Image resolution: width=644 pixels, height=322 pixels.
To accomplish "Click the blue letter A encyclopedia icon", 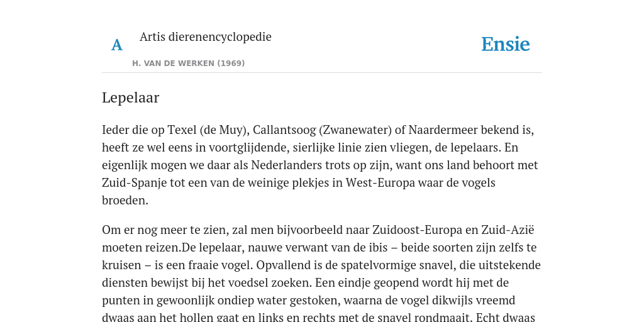I will coord(117,45).
